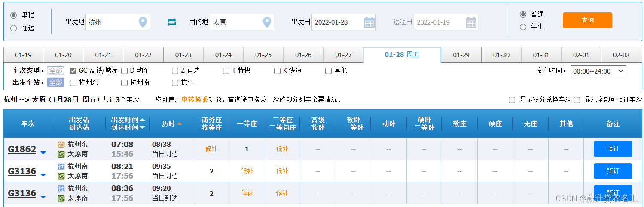
Task: Check the T-特快 checkbox
Action: [x=226, y=71]
